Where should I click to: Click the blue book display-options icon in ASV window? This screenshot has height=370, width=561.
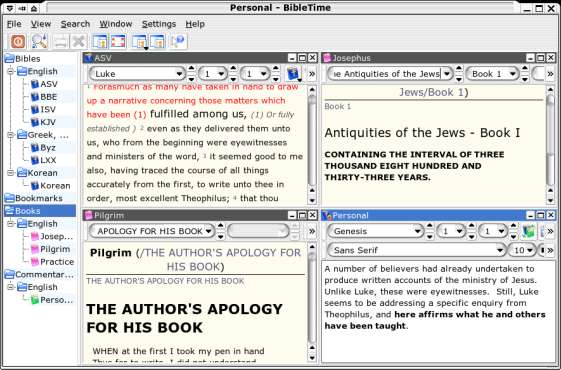tap(293, 74)
